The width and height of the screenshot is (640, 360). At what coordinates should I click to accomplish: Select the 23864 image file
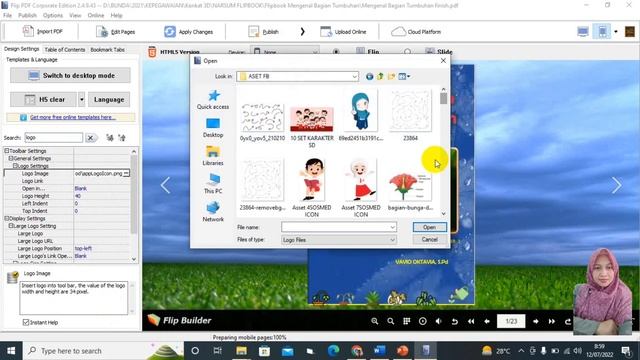pos(410,116)
